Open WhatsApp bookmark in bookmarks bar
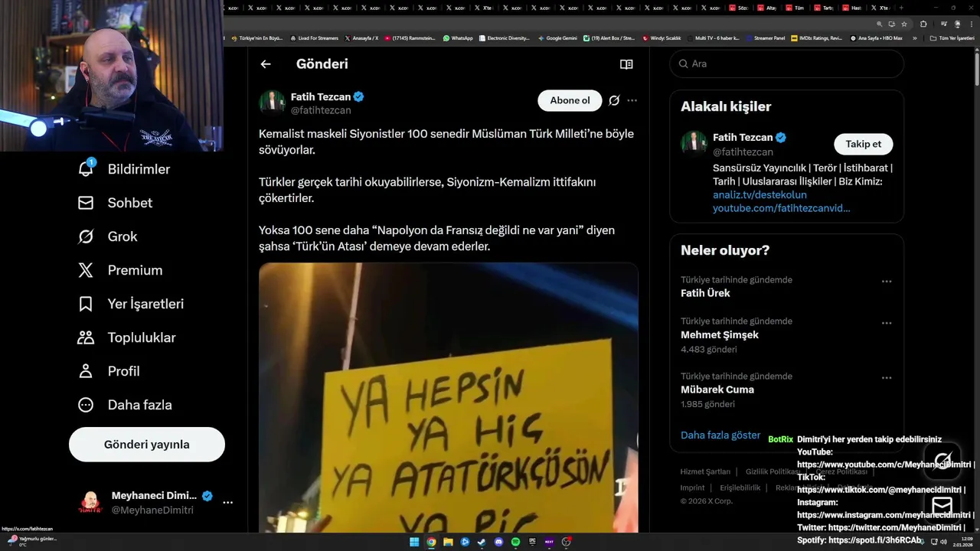Viewport: 980px width, 551px height. coord(458,37)
